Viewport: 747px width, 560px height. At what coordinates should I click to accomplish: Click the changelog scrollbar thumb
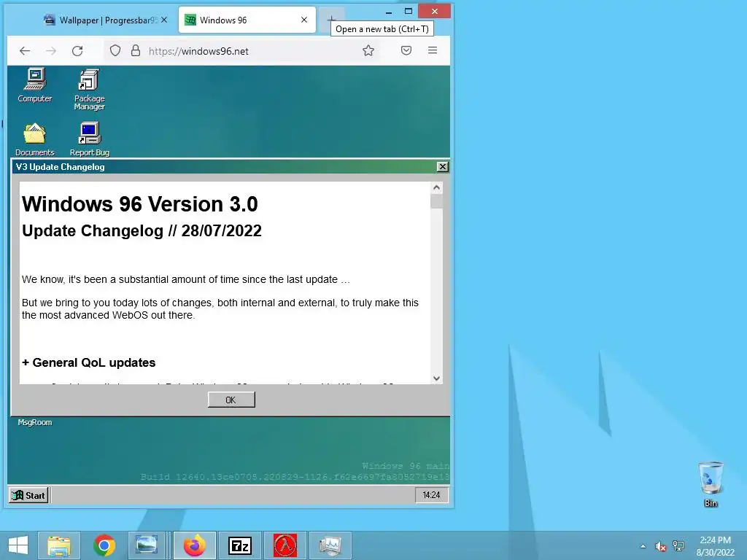[436, 201]
